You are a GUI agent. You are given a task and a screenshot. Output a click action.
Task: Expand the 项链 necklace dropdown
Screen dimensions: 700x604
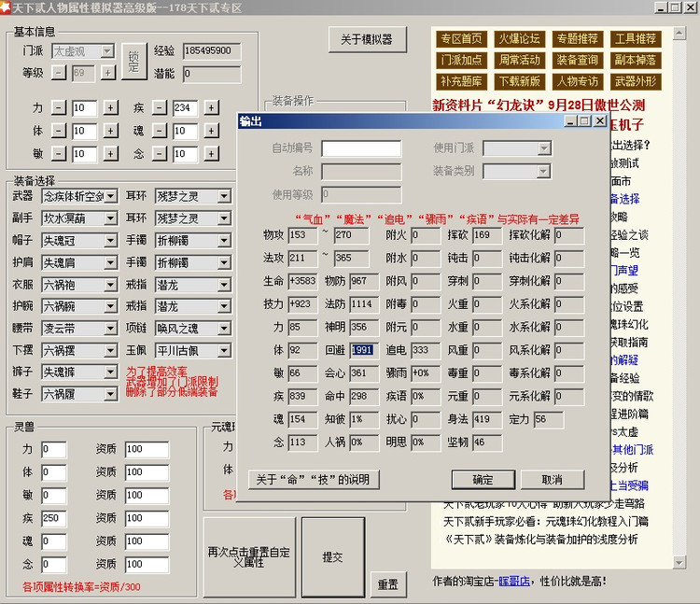tap(224, 329)
